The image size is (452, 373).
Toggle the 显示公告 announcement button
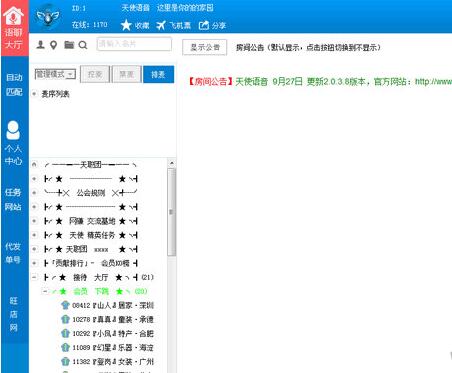[x=205, y=47]
